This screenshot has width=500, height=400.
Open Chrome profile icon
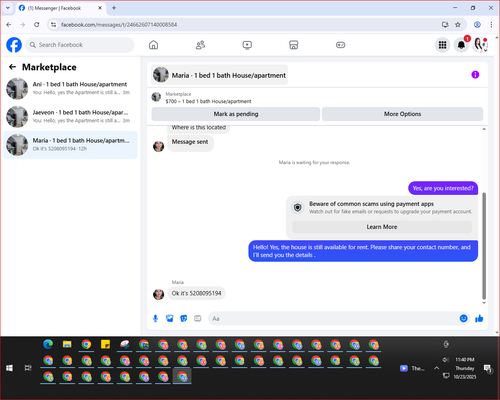coord(477,25)
